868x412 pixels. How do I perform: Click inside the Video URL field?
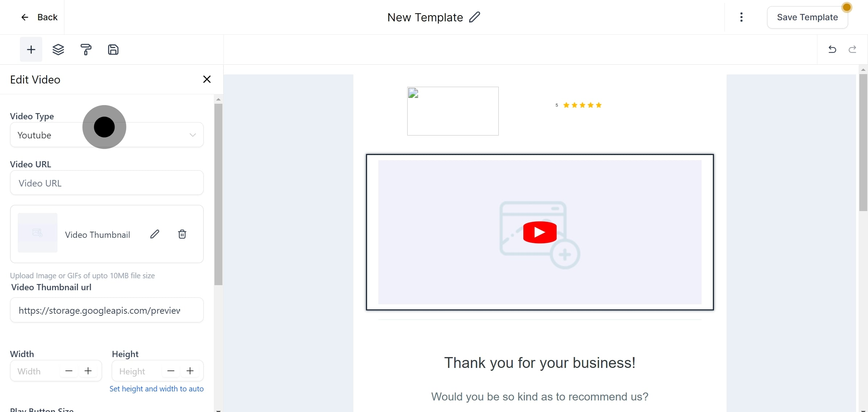point(107,183)
